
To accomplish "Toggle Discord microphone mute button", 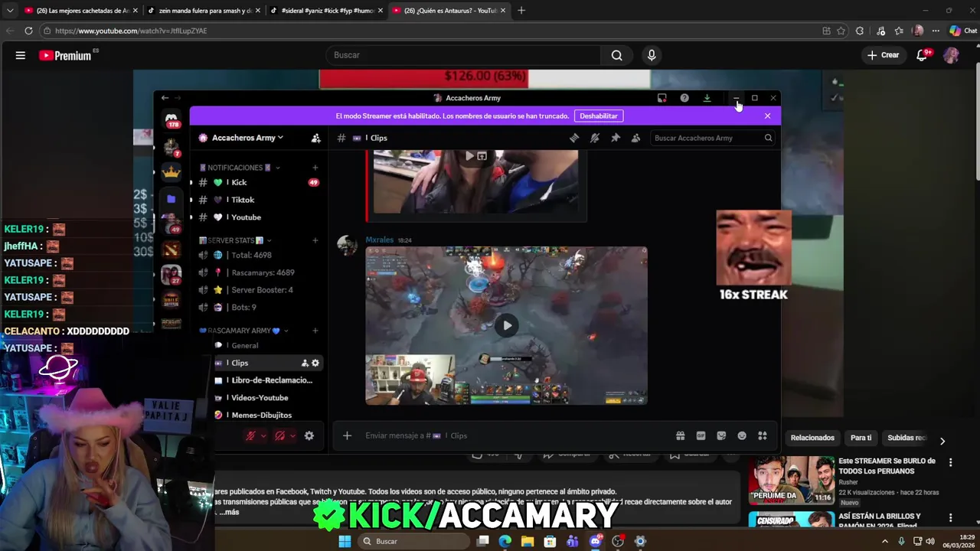I will click(250, 435).
